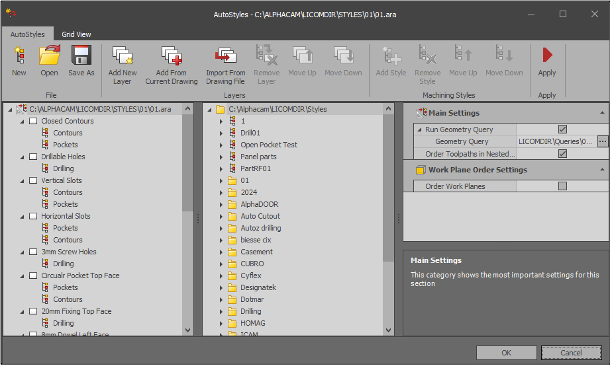The width and height of the screenshot is (610, 365).
Task: Select the PartRF01 style file
Action: 256,168
